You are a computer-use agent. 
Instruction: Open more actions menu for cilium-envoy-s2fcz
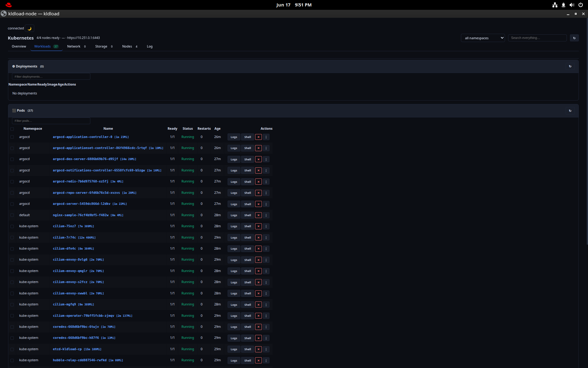pos(266,282)
